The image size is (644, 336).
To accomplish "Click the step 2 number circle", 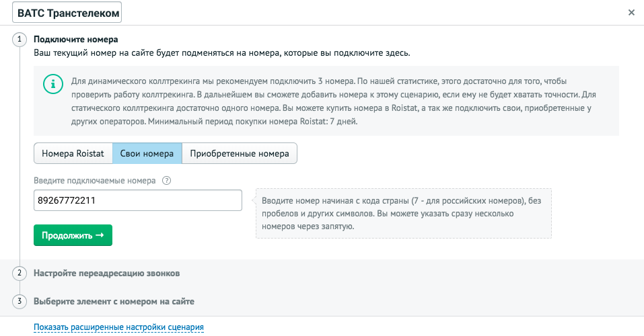I will point(20,274).
